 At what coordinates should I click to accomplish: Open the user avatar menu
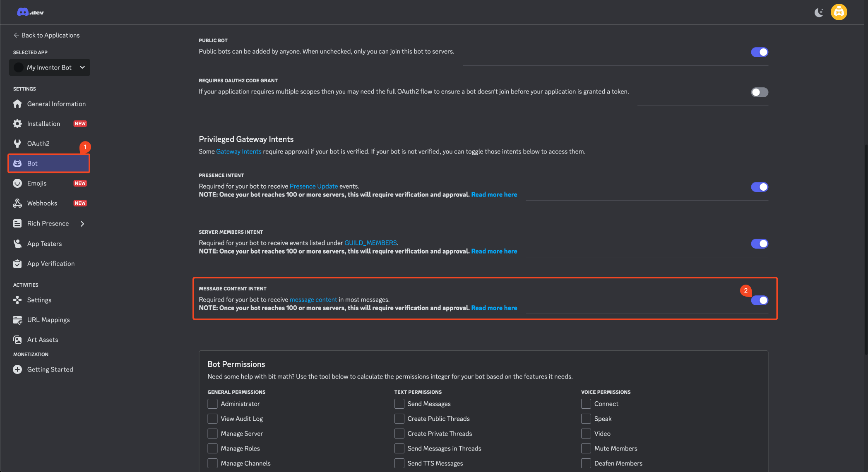[x=839, y=12]
